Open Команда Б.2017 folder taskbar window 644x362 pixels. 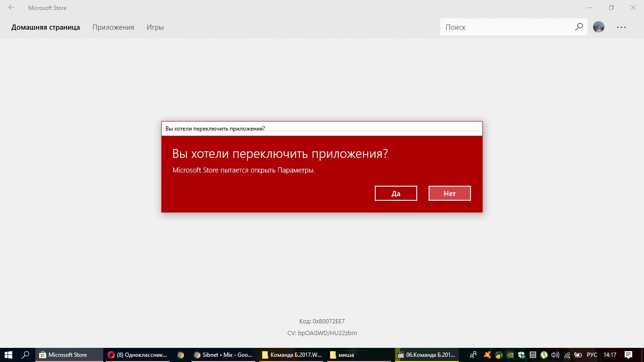[292, 355]
